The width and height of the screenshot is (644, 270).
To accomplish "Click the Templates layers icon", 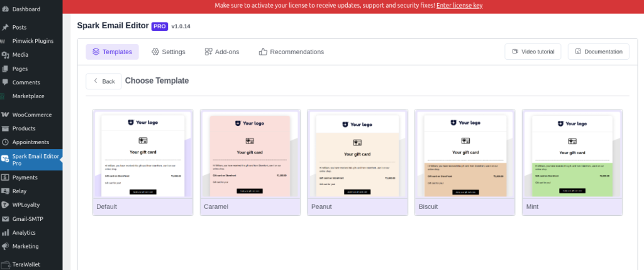I will 96,52.
